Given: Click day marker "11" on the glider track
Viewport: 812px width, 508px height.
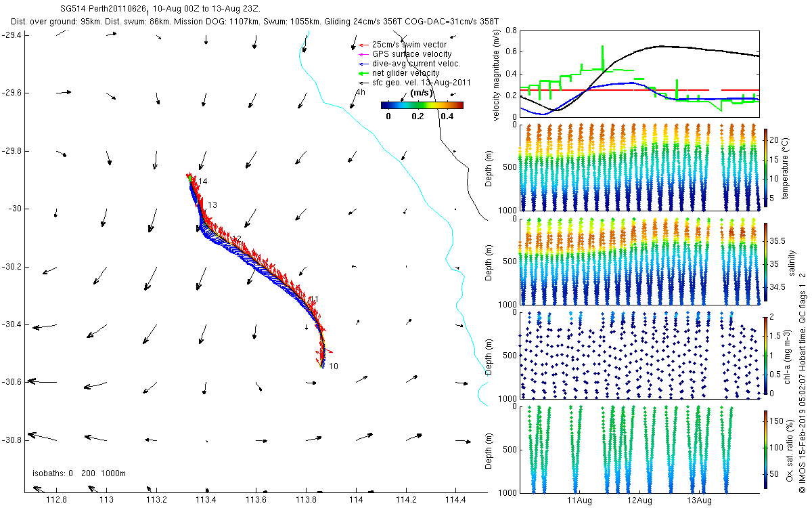Looking at the screenshot, I should [x=313, y=299].
